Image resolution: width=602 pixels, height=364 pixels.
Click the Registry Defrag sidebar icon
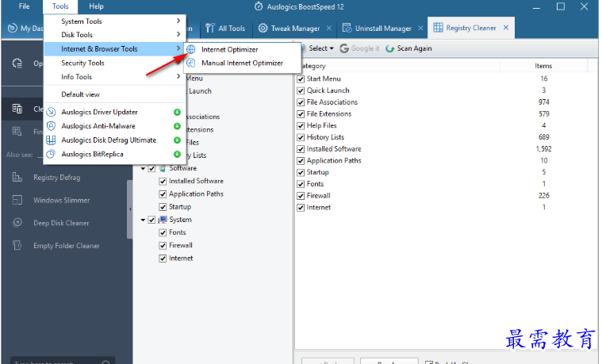coord(17,177)
